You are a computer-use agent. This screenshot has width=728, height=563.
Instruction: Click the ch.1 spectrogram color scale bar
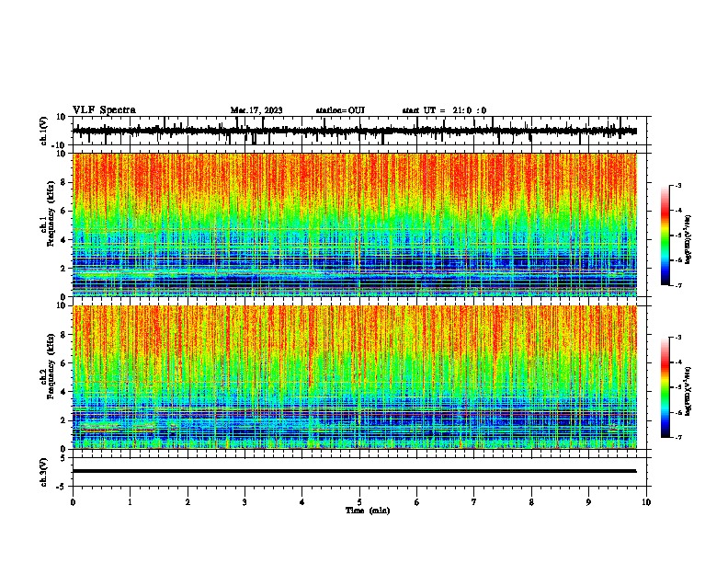(665, 236)
